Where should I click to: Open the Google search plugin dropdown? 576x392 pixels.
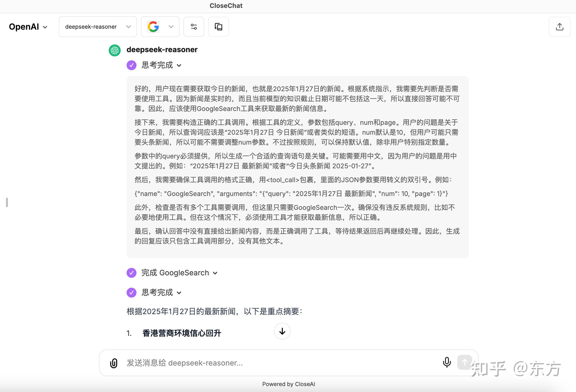click(160, 27)
